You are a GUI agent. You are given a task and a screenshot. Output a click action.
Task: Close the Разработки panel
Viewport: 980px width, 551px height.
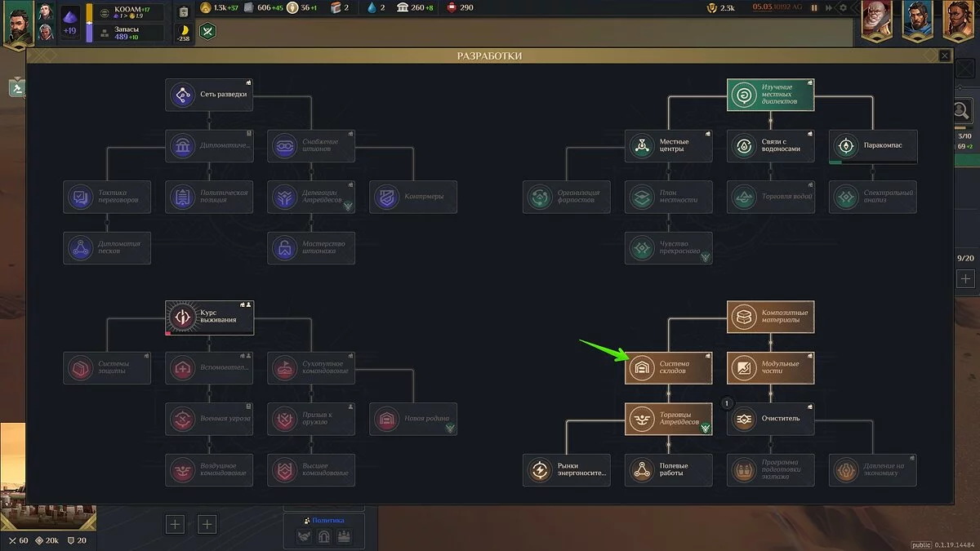coord(944,56)
